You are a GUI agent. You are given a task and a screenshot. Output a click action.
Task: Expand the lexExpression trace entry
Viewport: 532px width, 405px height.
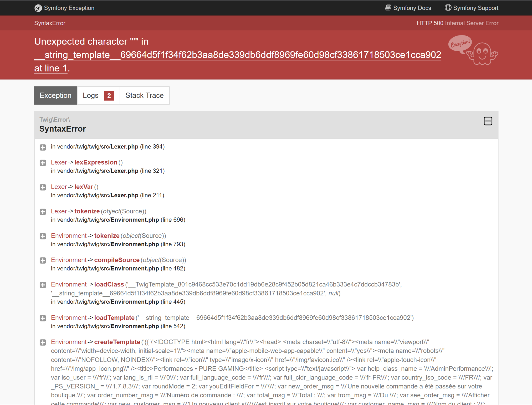[x=43, y=163]
